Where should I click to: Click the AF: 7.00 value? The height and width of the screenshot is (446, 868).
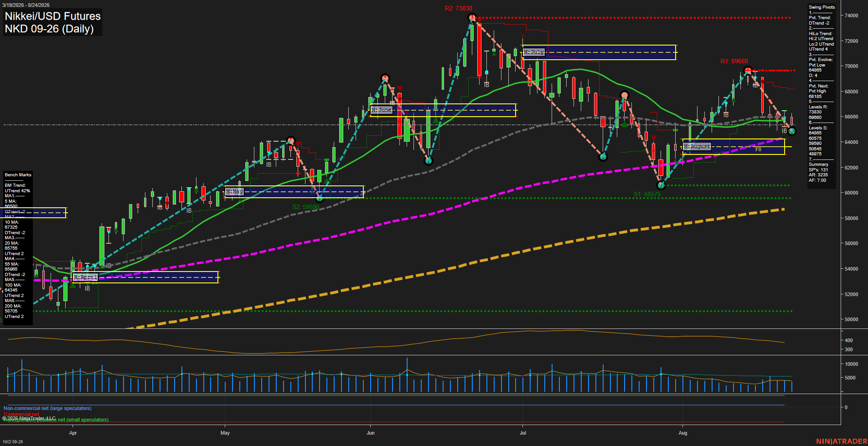tap(817, 180)
